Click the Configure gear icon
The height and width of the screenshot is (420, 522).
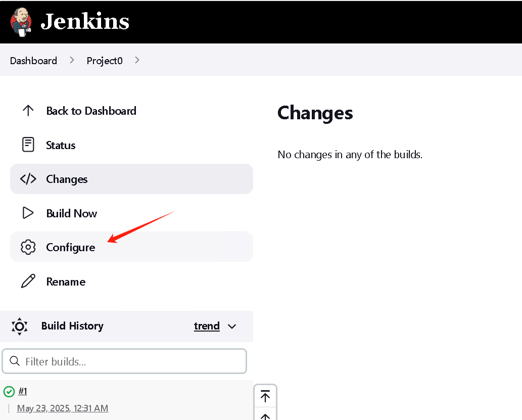point(28,247)
